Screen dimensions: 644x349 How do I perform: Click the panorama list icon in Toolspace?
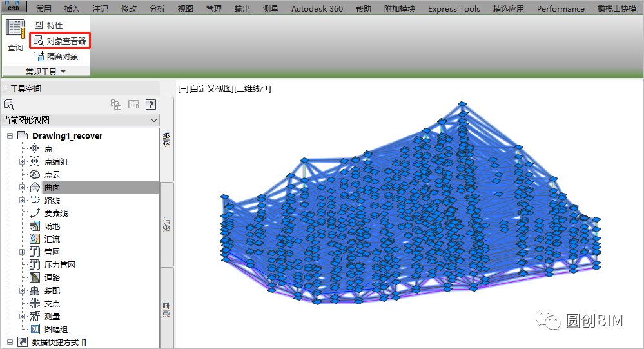133,105
